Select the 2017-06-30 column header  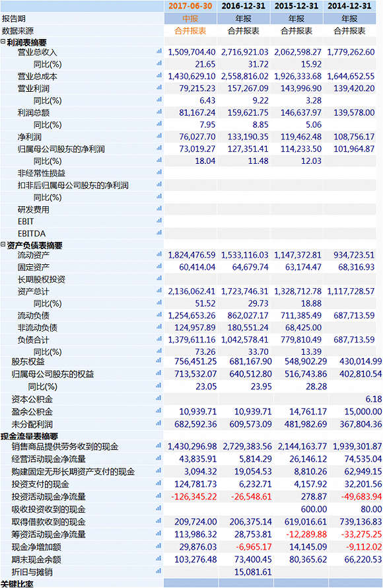point(190,6)
